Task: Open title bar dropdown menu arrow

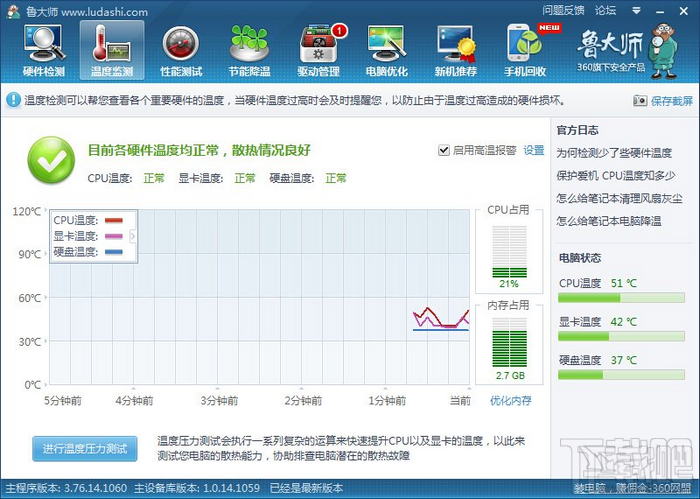Action: click(x=636, y=10)
